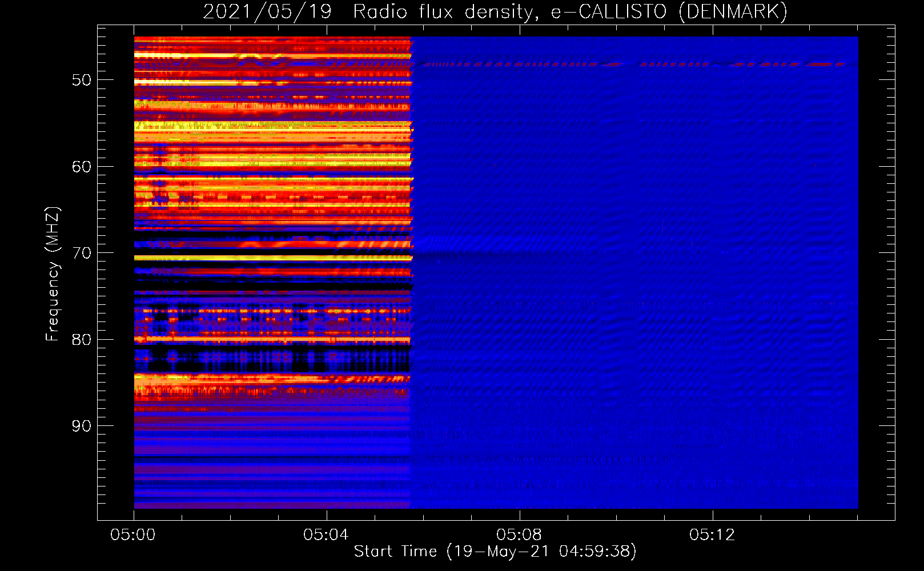Click the '05:12' time tick label
The image size is (924, 571).
pos(712,535)
